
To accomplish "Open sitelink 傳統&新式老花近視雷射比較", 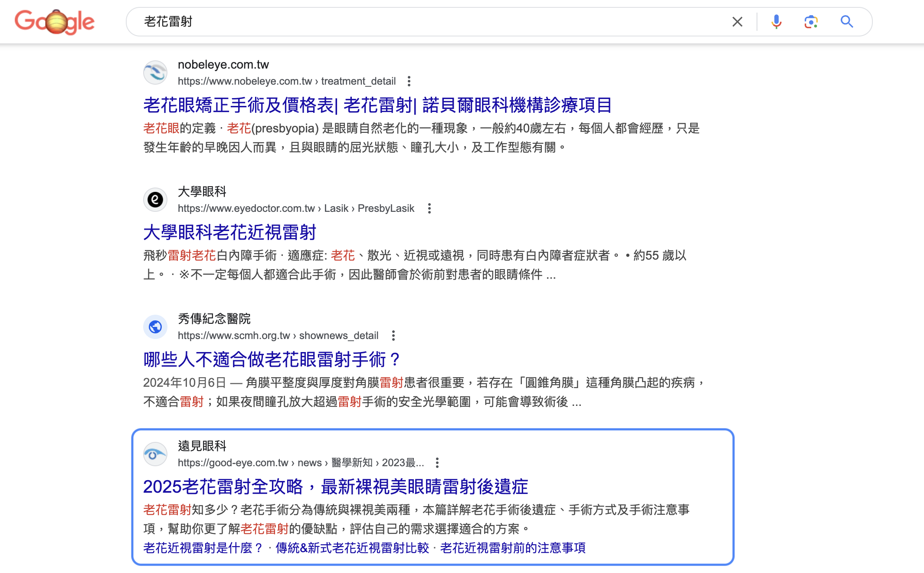I will click(352, 548).
